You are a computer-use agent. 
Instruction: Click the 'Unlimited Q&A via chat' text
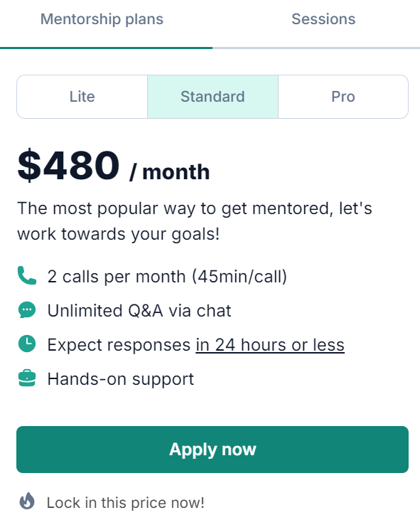coord(139,311)
